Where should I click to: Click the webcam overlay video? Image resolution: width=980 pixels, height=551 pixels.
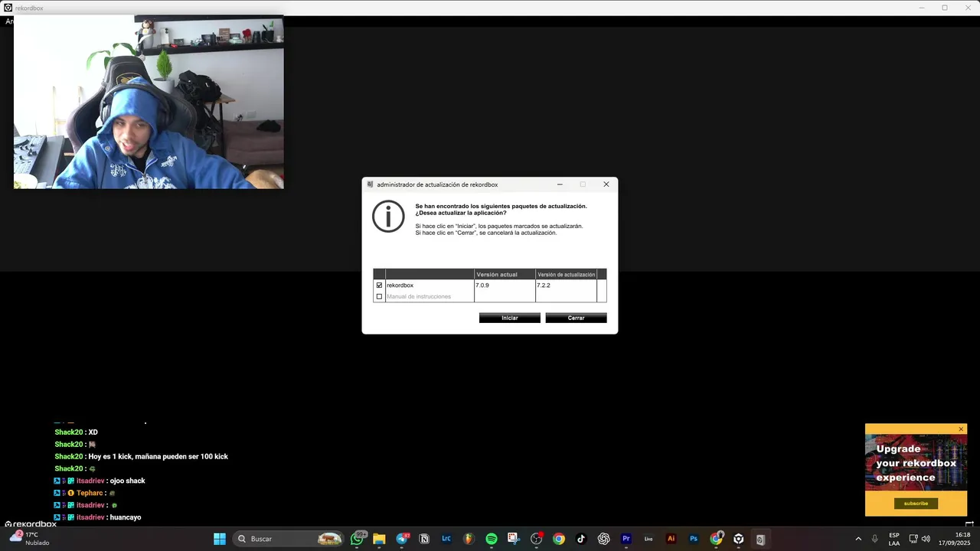[149, 103]
